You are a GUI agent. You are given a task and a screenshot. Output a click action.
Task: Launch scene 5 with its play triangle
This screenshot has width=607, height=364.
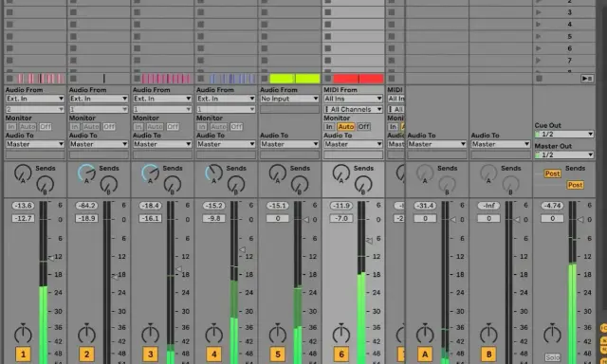point(539,36)
